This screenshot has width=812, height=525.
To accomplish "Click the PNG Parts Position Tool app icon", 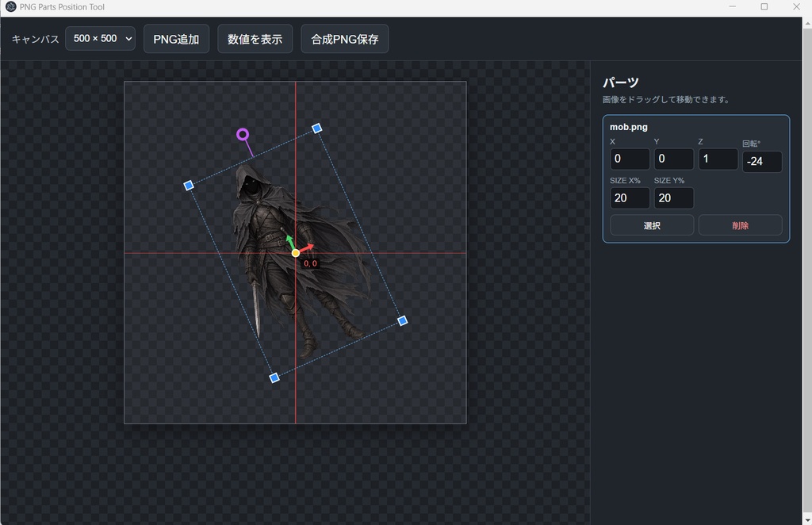I will [10, 6].
